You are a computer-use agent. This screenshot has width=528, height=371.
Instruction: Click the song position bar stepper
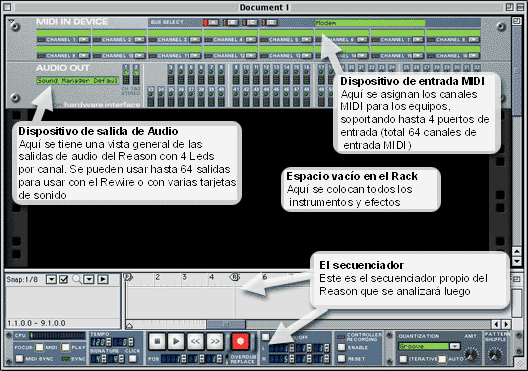(x=184, y=359)
